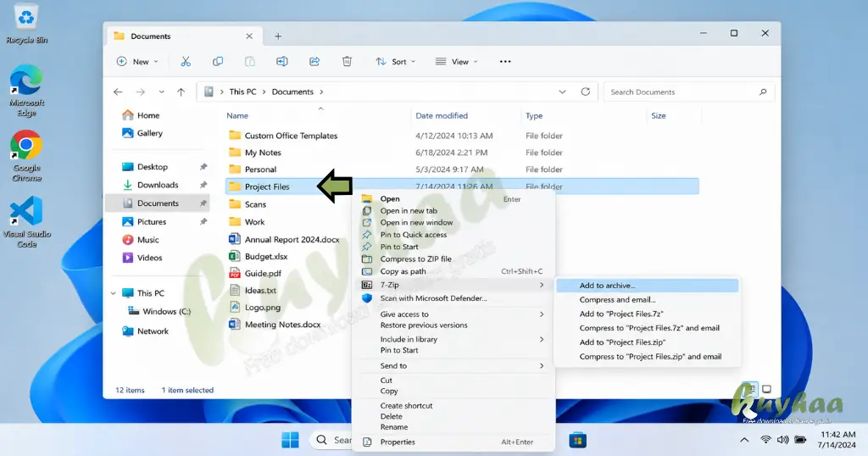Open Microsoft Store from the taskbar
This screenshot has width=868, height=456.
point(577,441)
